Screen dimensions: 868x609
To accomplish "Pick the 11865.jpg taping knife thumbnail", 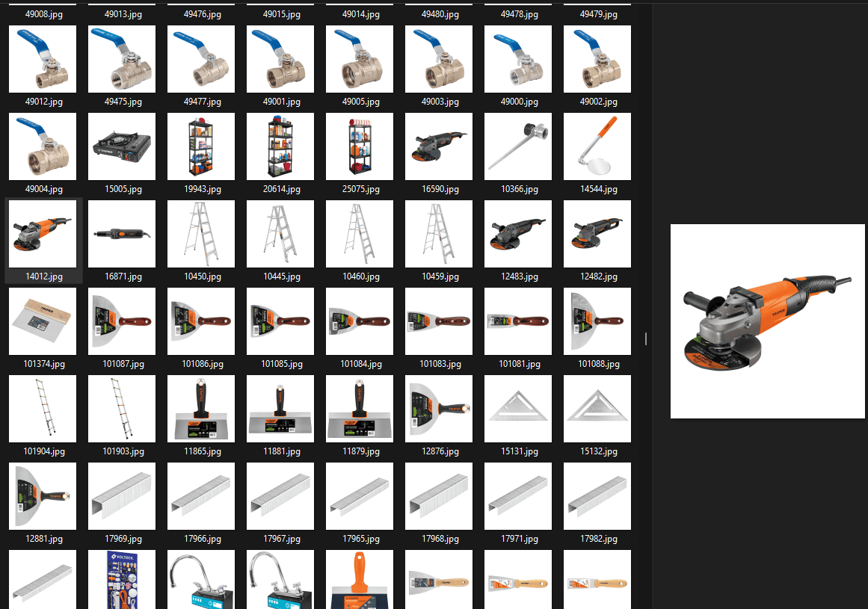I will click(201, 409).
